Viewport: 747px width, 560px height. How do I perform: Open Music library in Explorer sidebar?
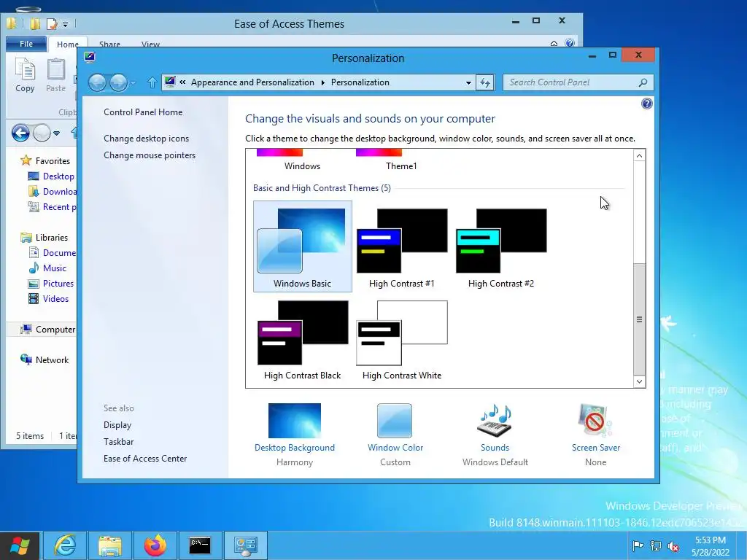click(54, 268)
